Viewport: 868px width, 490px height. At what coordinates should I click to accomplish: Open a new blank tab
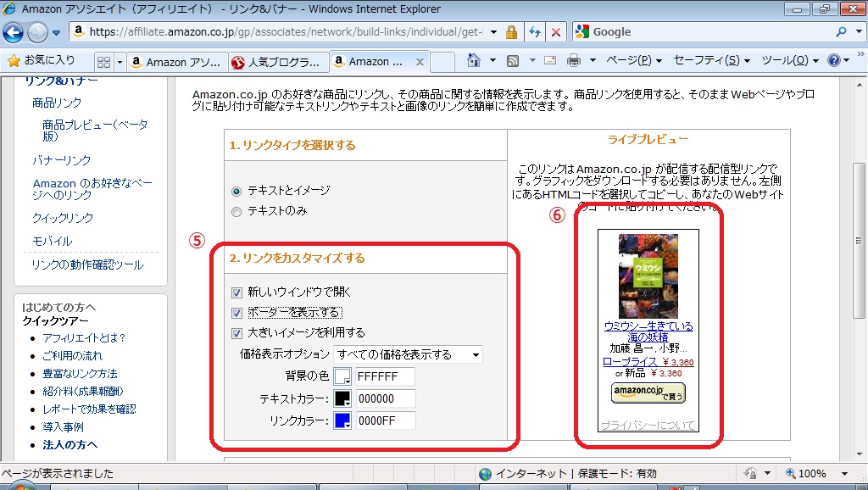442,62
